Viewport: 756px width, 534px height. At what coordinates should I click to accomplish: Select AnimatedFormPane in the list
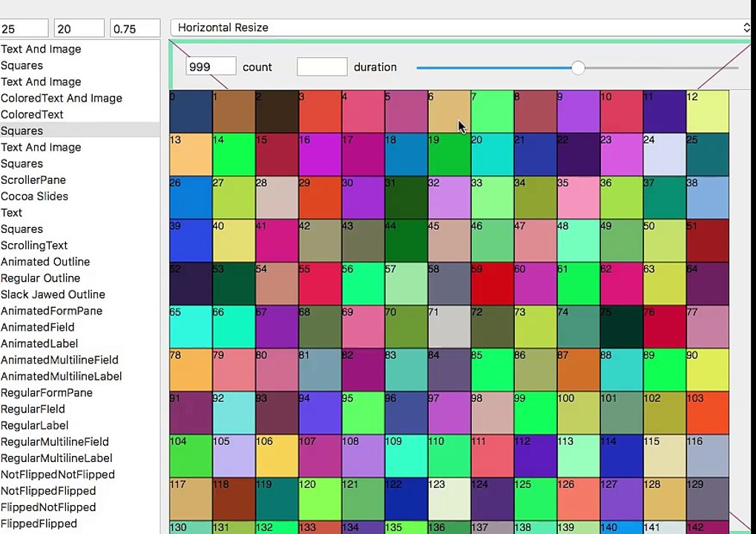[x=79, y=311]
